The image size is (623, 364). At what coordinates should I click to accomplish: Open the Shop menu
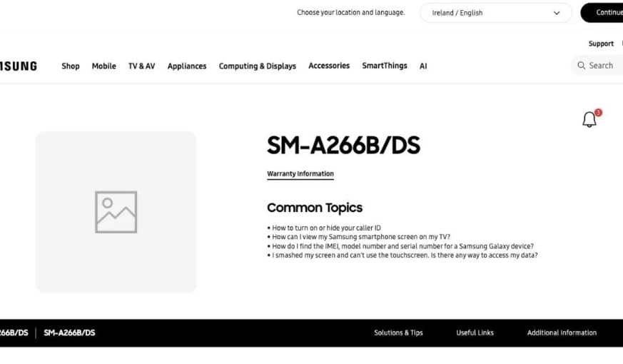click(71, 66)
